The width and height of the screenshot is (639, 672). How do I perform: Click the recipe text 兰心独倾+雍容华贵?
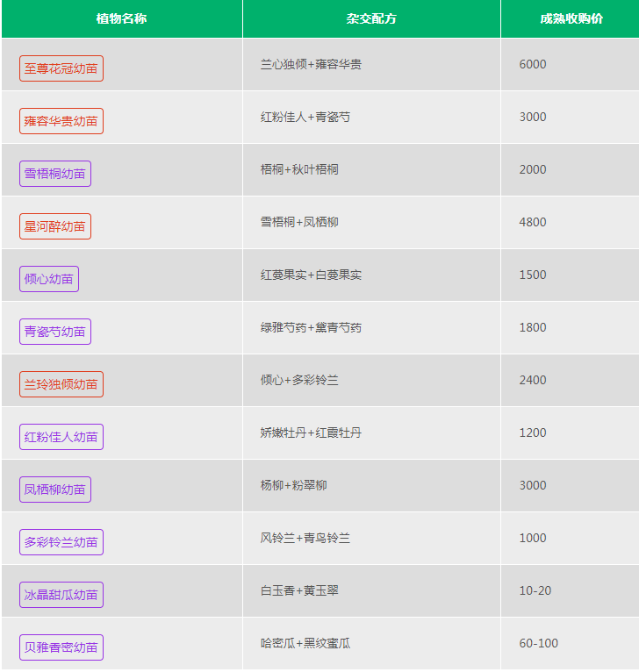coord(311,64)
